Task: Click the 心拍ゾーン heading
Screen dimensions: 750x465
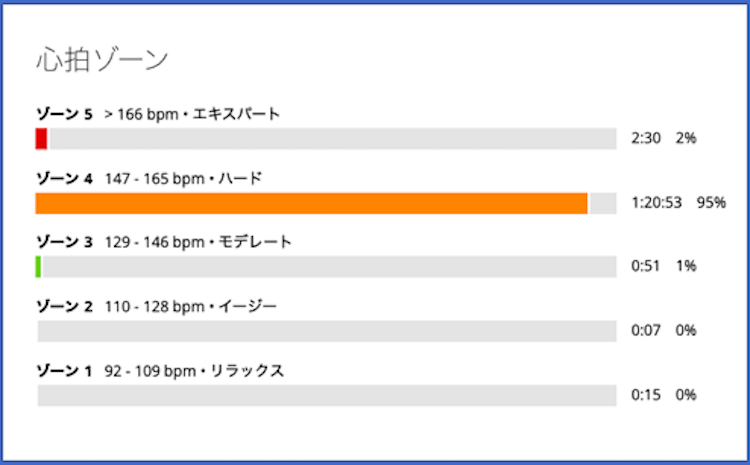Action: pyautogui.click(x=102, y=59)
